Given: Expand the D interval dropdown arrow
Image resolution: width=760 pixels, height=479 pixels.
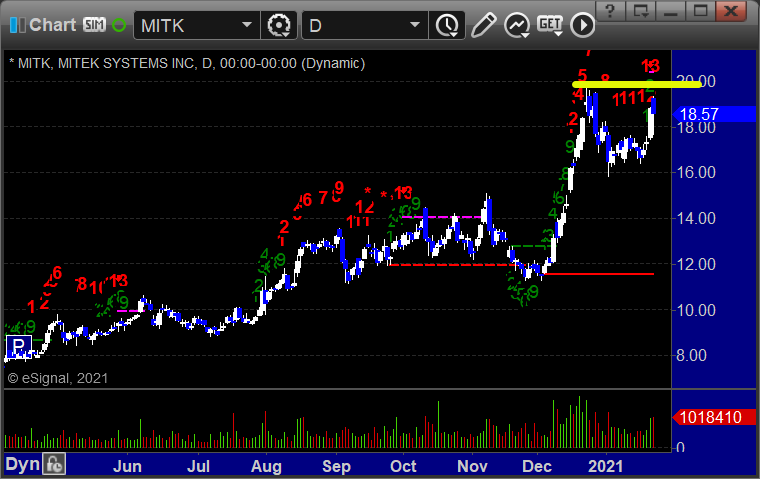Looking at the screenshot, I should coord(415,25).
